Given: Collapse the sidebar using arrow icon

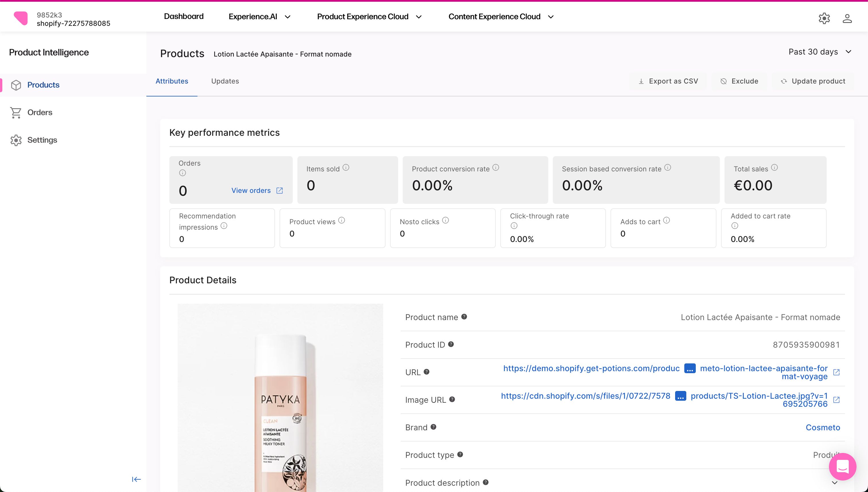Looking at the screenshot, I should point(136,479).
